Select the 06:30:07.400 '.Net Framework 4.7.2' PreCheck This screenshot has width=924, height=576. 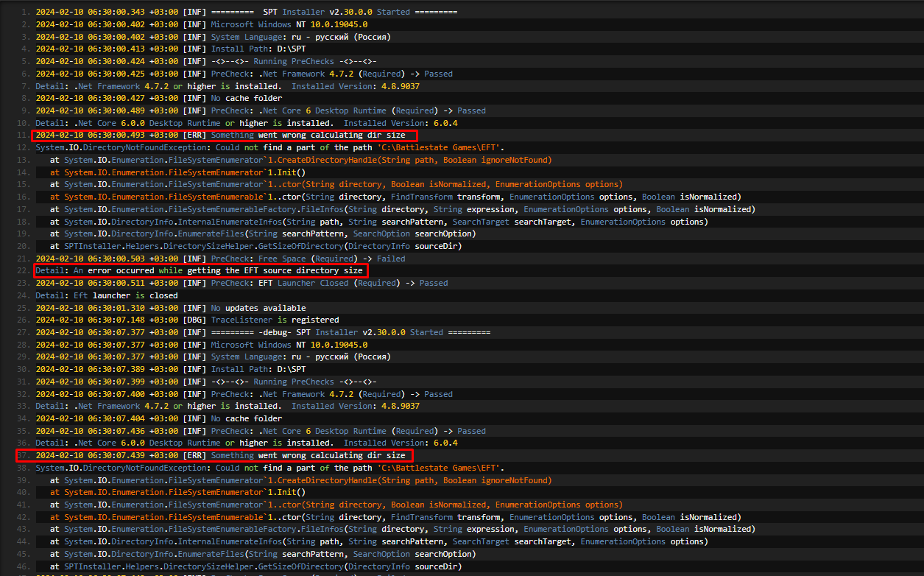pyautogui.click(x=244, y=394)
